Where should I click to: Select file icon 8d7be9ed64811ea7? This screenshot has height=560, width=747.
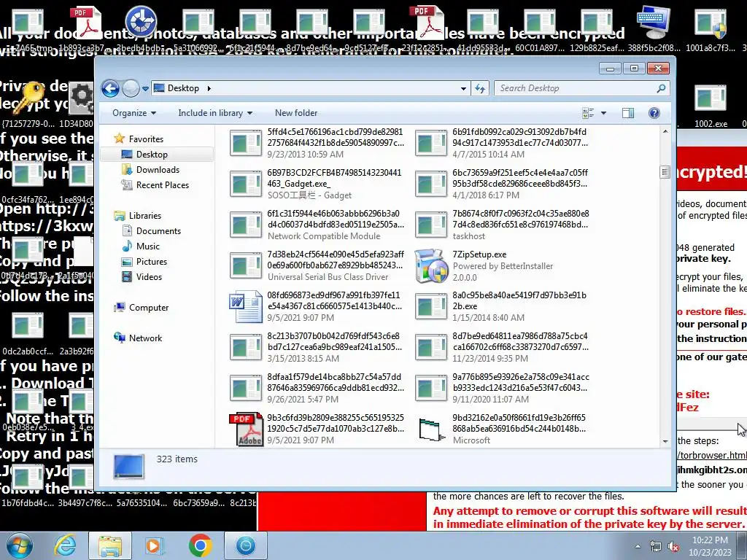click(431, 347)
